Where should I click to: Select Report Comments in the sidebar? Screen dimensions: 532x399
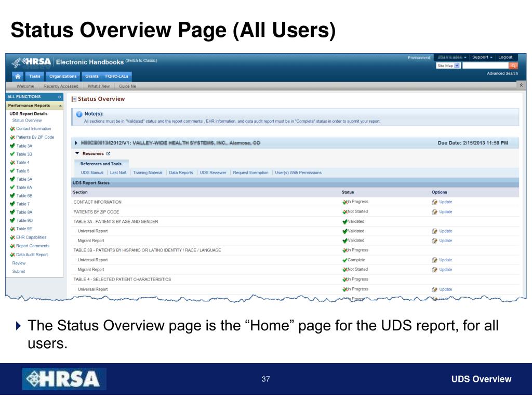click(x=33, y=246)
